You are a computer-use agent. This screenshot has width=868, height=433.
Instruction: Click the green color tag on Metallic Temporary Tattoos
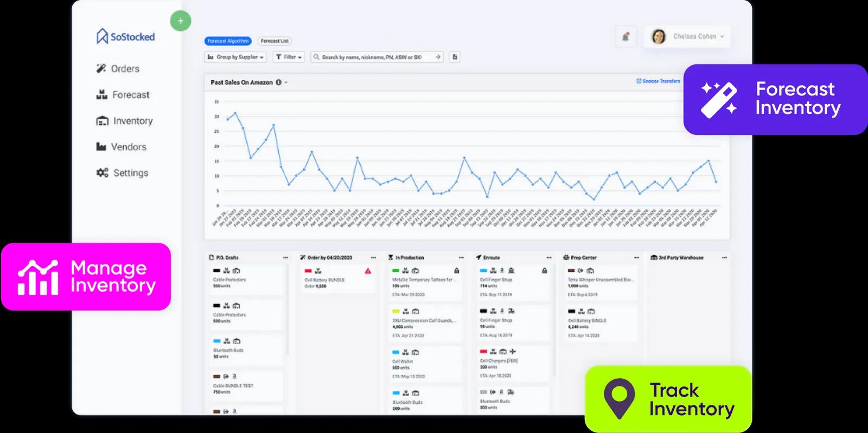[x=395, y=270]
